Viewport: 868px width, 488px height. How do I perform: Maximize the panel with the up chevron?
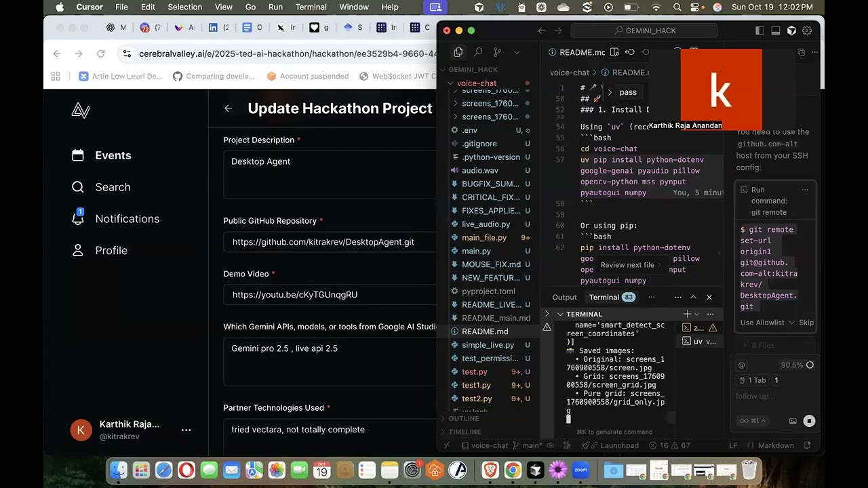[693, 297]
